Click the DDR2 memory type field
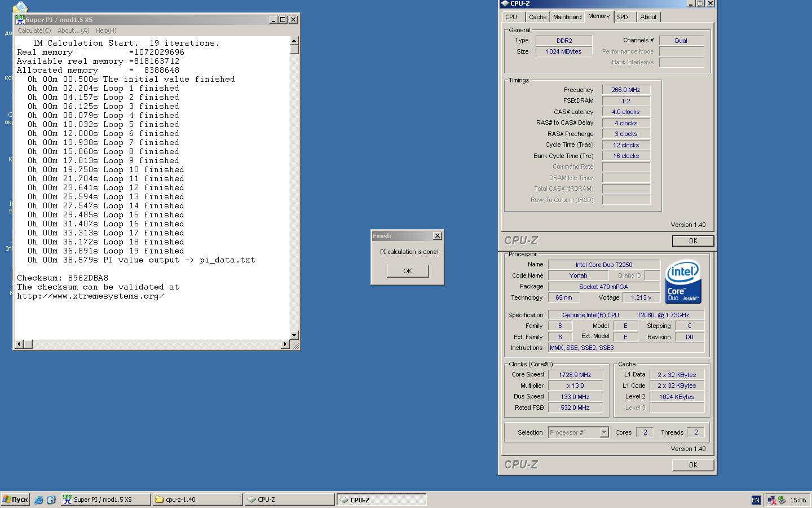The height and width of the screenshot is (508, 812). pos(564,41)
